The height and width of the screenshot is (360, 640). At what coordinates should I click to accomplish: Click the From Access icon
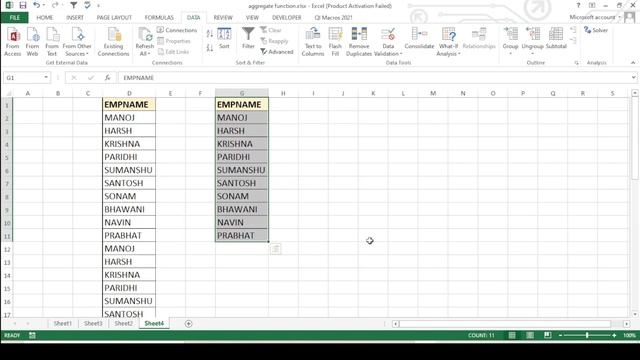(x=13, y=42)
